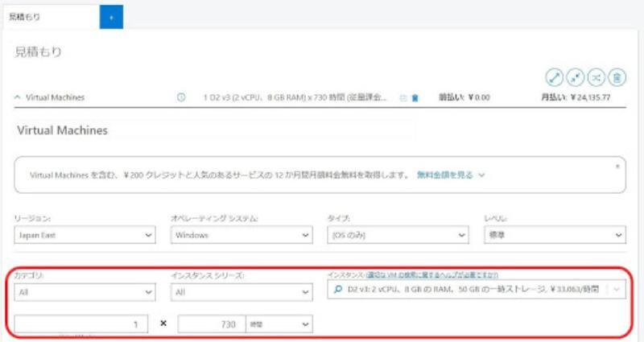This screenshot has width=644, height=342.
Task: Open the 標準 level dropdown
Action: (554, 235)
